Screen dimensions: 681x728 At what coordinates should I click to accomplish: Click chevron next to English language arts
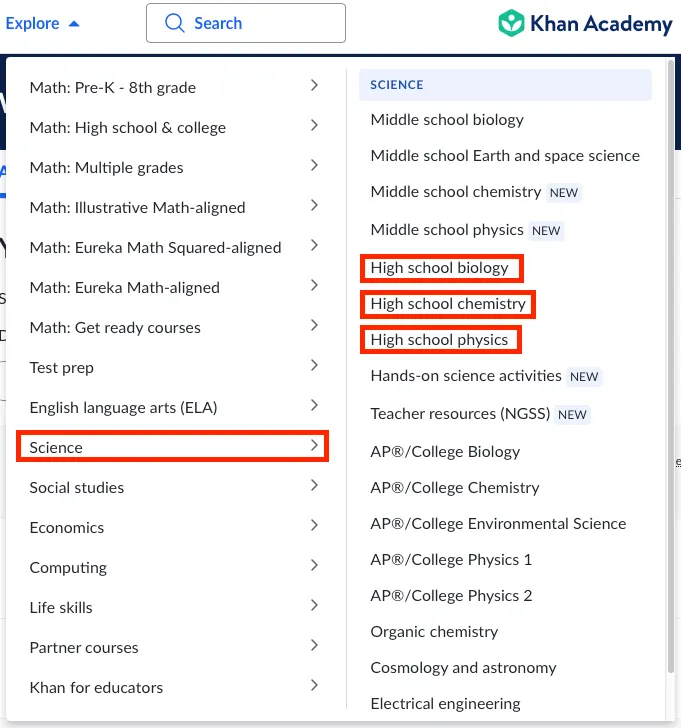pyautogui.click(x=314, y=406)
